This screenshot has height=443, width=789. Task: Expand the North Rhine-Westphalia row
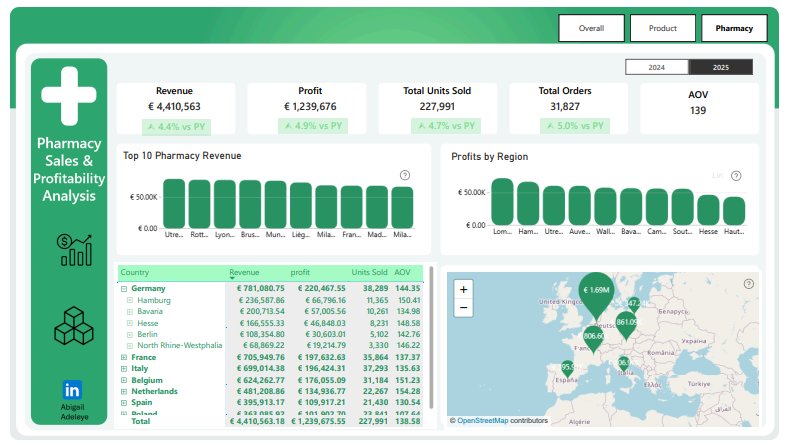click(130, 346)
